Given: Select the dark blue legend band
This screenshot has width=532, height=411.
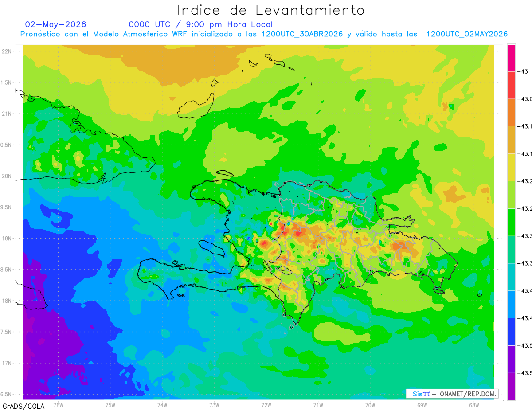Looking at the screenshot, I should coord(511,332).
